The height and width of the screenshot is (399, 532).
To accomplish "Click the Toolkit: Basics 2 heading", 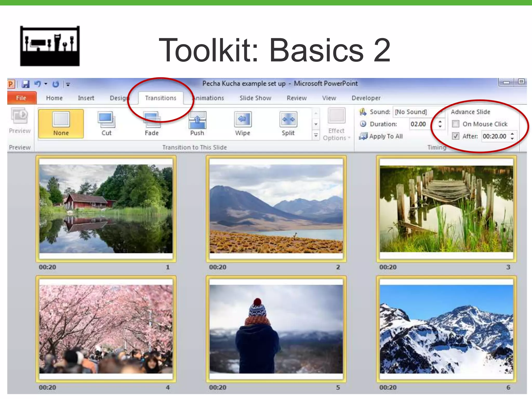I will tap(275, 50).
